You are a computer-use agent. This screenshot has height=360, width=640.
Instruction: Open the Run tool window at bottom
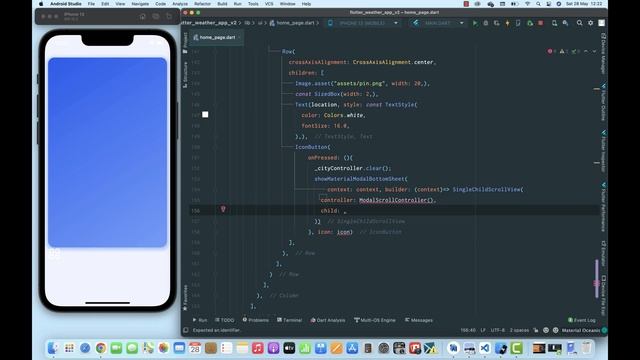pos(200,320)
